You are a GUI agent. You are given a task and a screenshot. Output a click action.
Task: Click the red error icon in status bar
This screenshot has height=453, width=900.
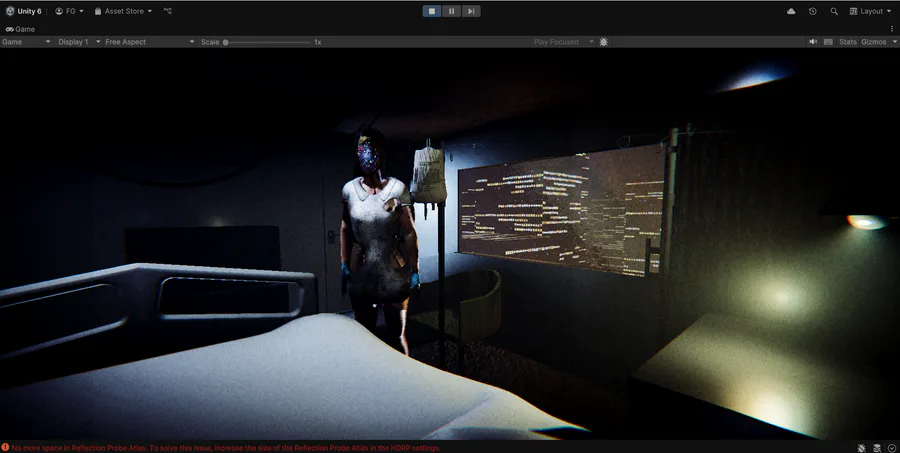[x=5, y=448]
